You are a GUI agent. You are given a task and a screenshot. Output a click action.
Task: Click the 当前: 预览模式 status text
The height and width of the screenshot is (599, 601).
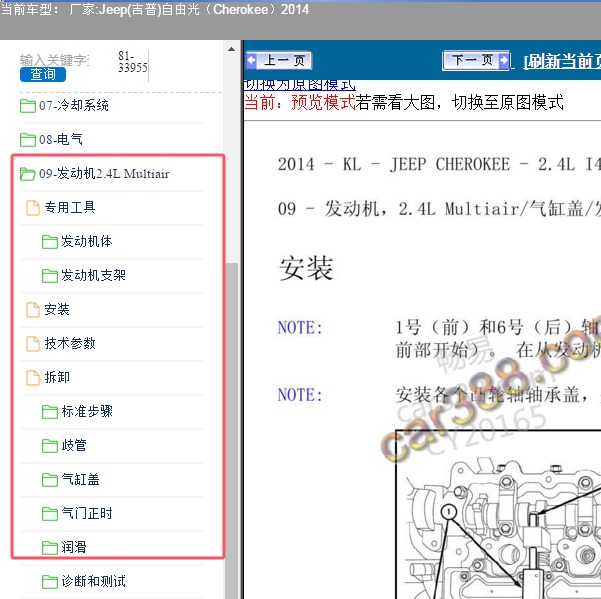pos(300,103)
